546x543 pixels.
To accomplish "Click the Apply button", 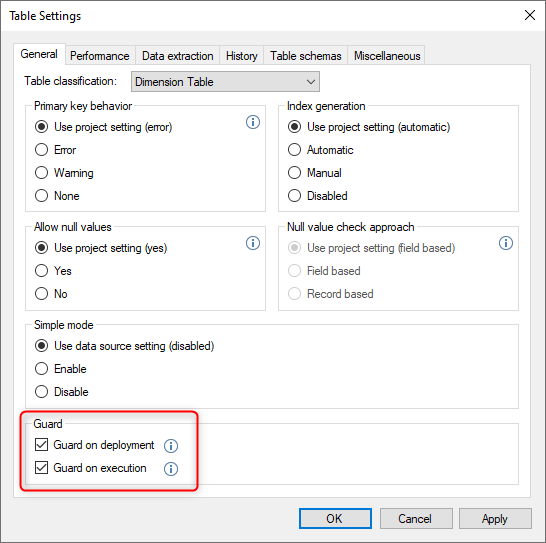I will 495,519.
